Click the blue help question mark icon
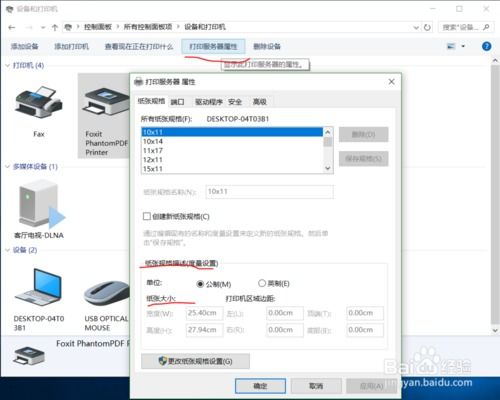 [486, 46]
